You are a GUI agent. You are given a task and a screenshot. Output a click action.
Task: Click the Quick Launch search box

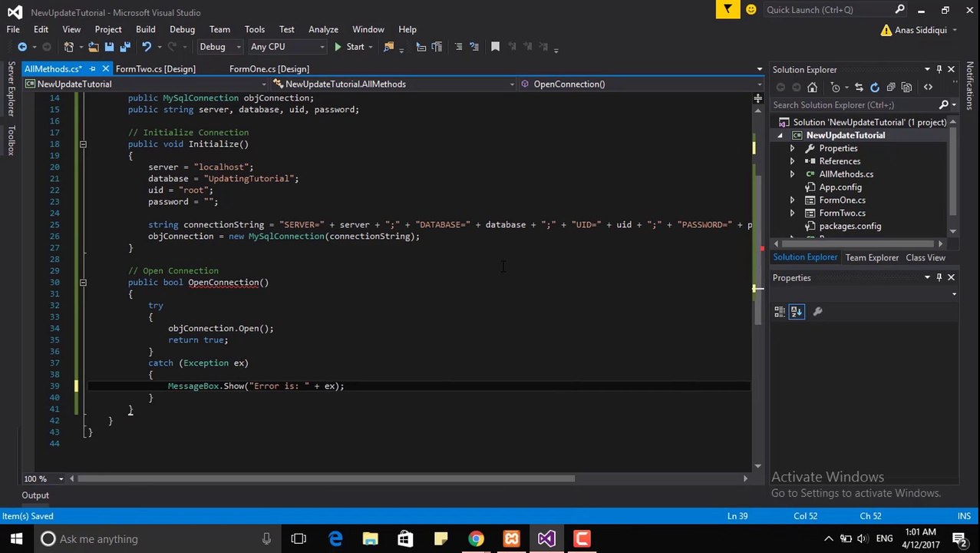coord(827,10)
